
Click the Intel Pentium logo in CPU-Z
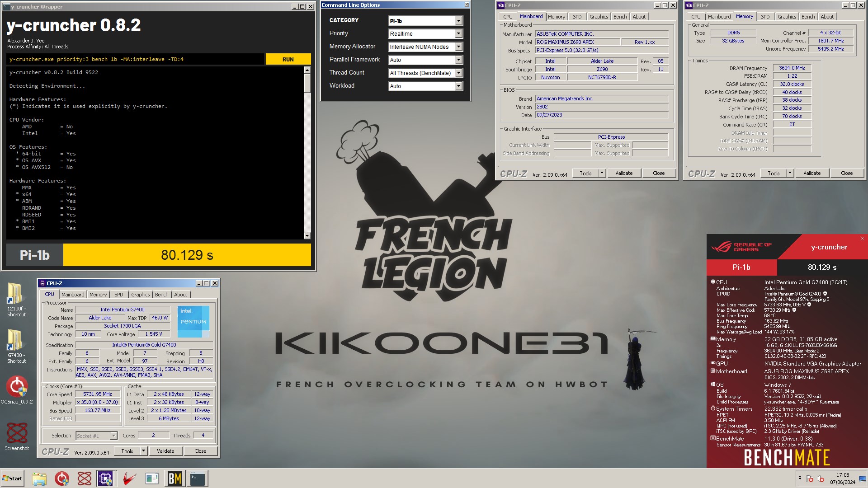193,322
